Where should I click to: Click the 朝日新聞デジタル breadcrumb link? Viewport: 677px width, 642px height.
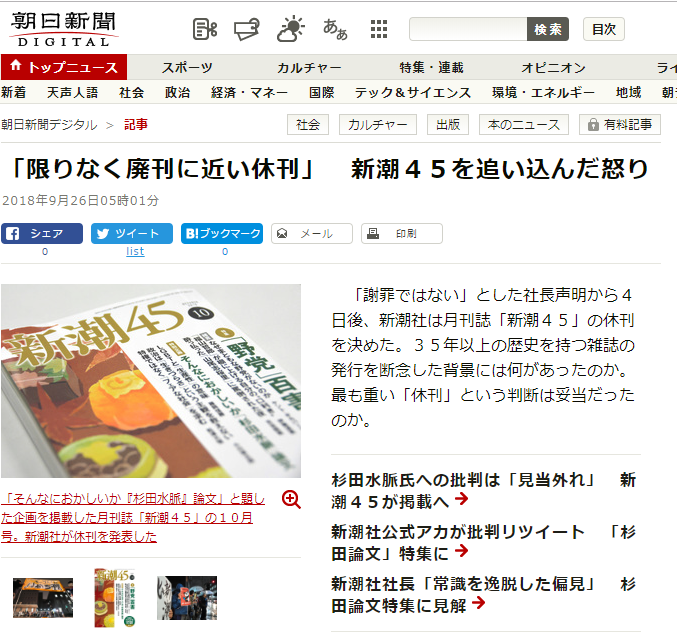point(49,125)
